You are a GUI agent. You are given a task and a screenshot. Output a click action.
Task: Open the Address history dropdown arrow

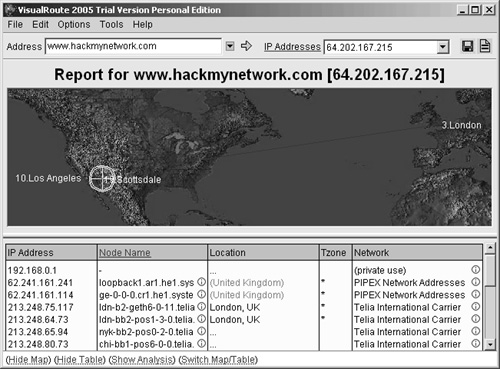point(230,46)
